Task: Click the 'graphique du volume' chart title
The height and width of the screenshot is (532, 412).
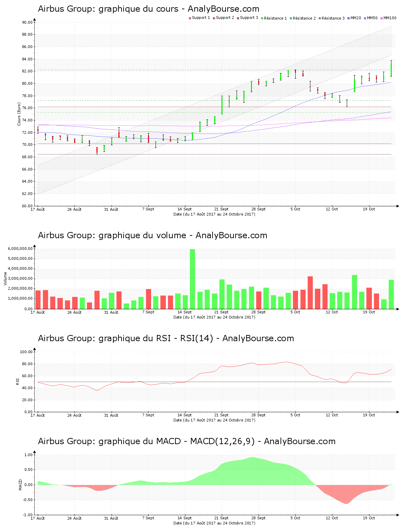Action: pos(152,235)
